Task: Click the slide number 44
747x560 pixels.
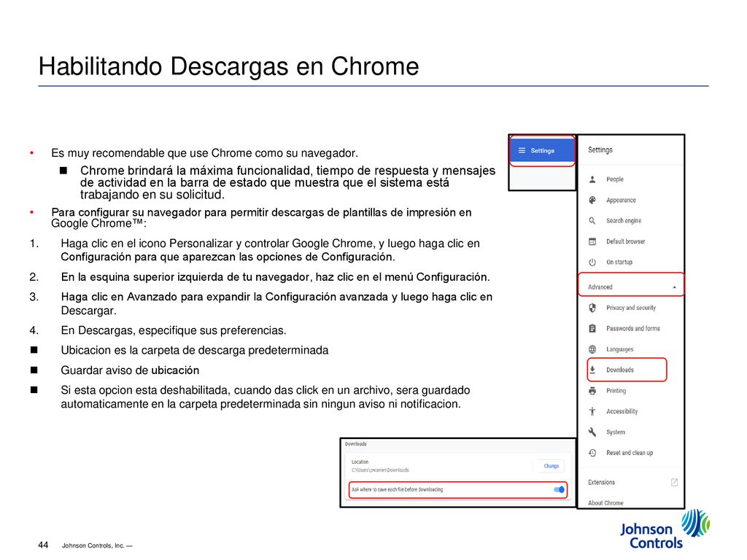Action: click(43, 545)
